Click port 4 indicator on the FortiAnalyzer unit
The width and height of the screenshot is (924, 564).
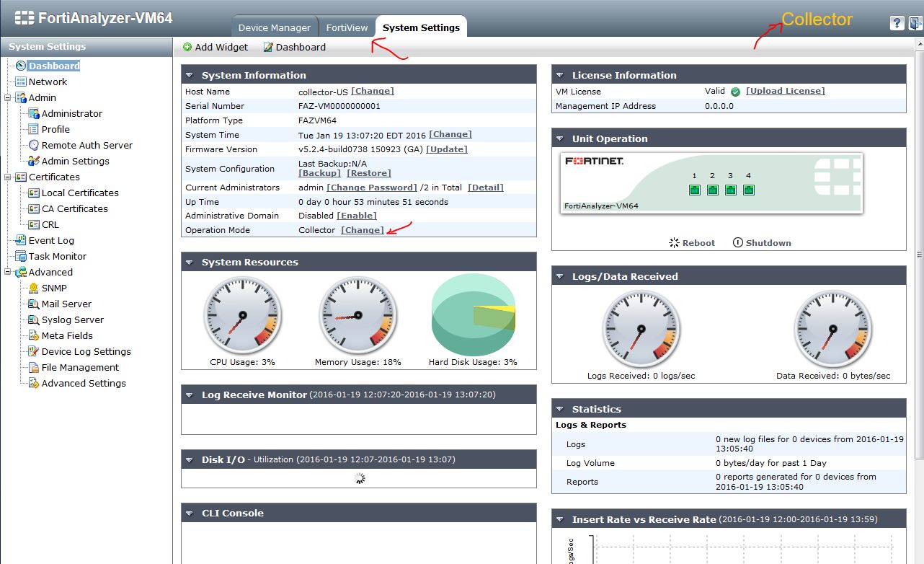pyautogui.click(x=749, y=190)
